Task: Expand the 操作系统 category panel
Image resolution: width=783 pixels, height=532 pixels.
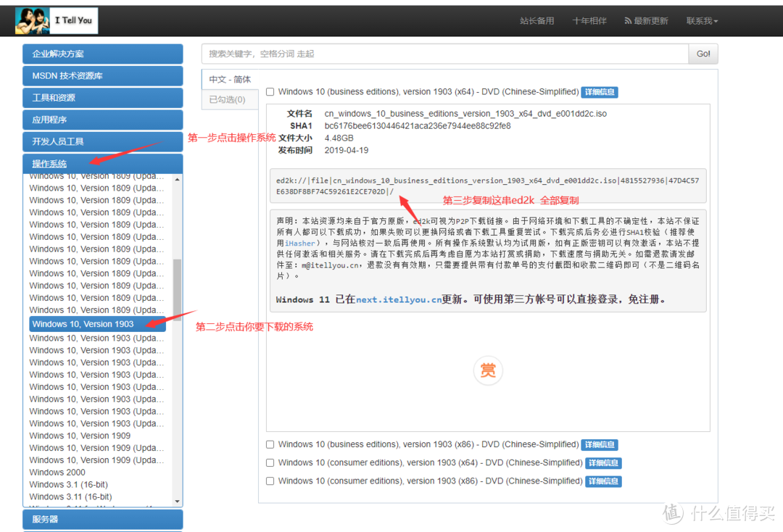Action: (x=102, y=164)
